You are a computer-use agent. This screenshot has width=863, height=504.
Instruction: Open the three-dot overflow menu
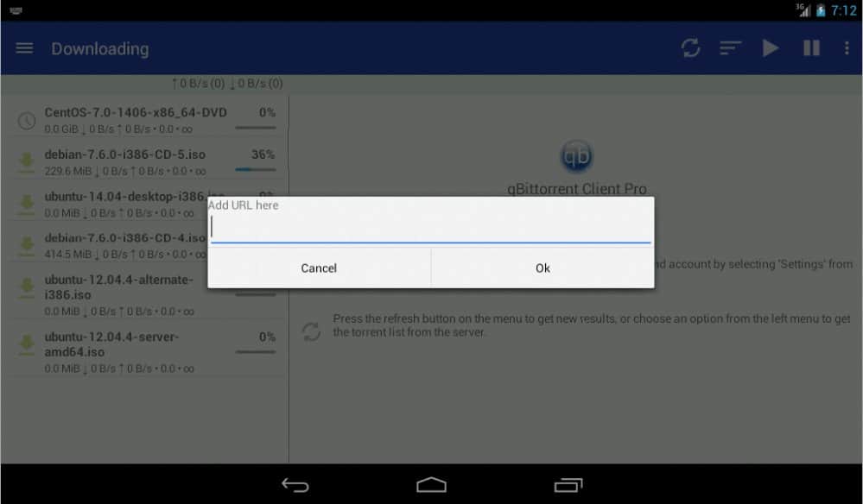pyautogui.click(x=847, y=48)
